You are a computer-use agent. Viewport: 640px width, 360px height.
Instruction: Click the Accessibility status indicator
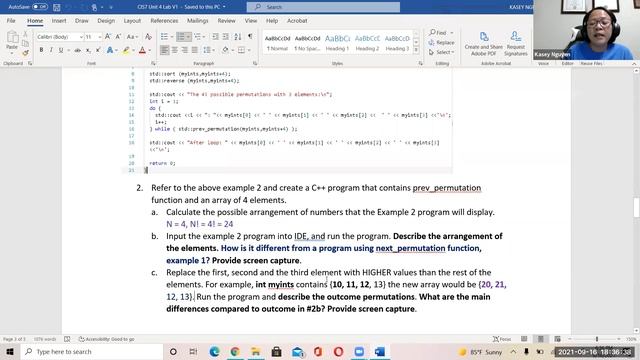[x=107, y=339]
